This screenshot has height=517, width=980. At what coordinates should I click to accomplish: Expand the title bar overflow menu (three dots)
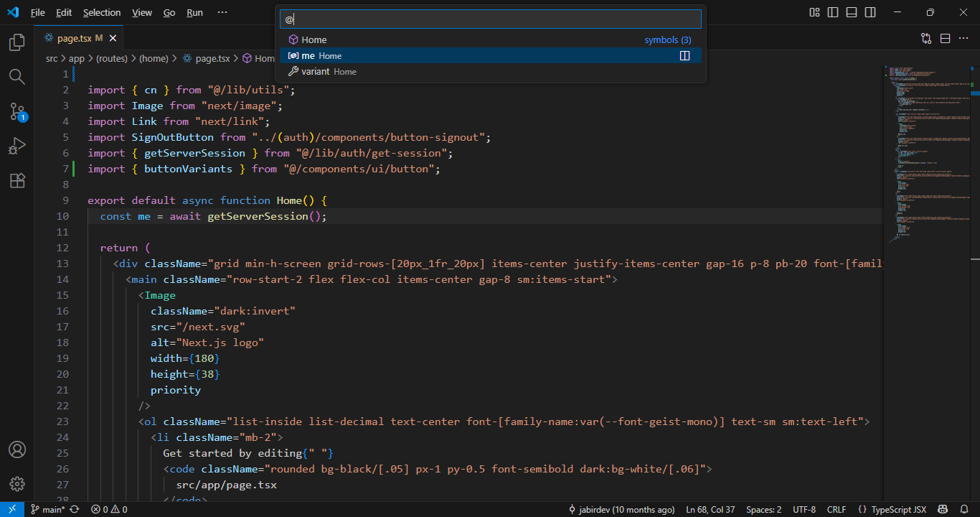click(222, 12)
